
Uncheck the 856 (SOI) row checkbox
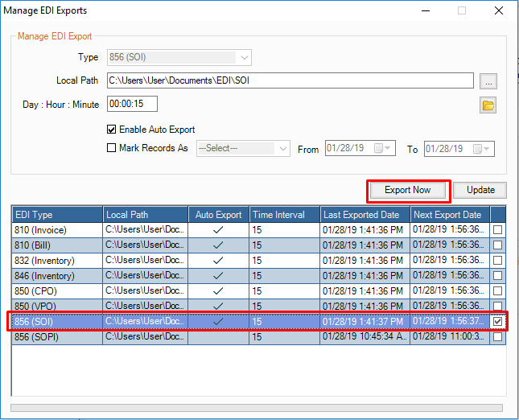[498, 321]
